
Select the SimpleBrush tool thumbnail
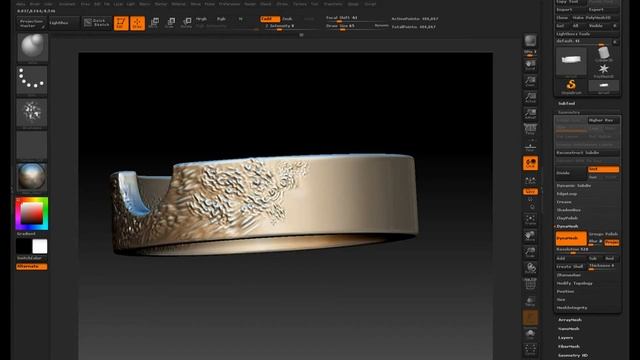pos(571,86)
